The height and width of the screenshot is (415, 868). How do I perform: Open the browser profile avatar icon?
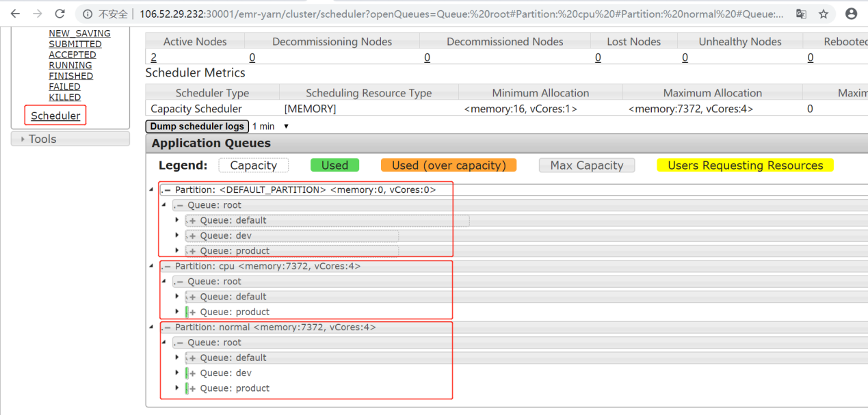851,14
